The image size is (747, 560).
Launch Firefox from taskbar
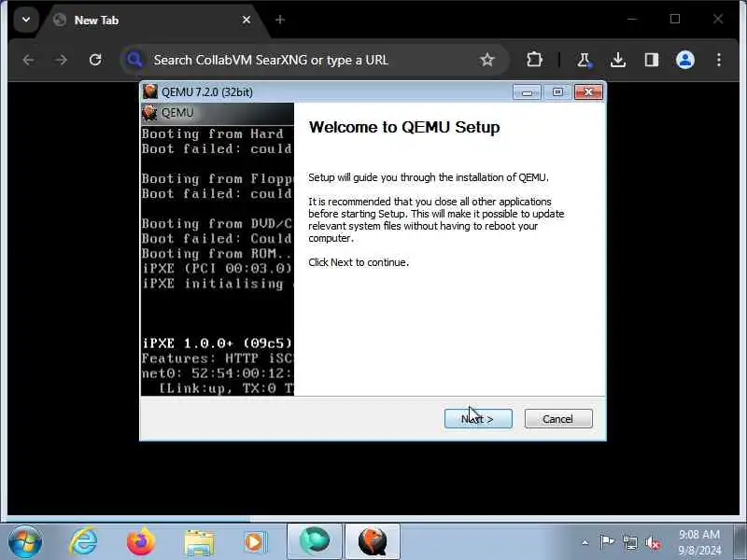141,542
